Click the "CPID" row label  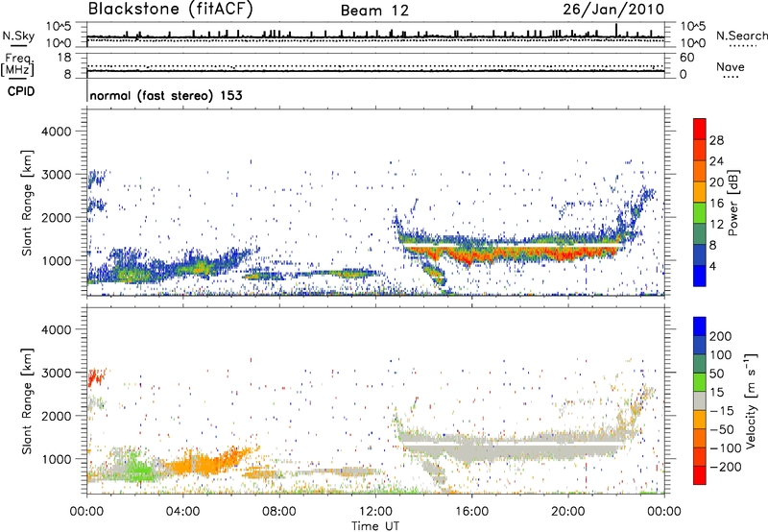21,91
